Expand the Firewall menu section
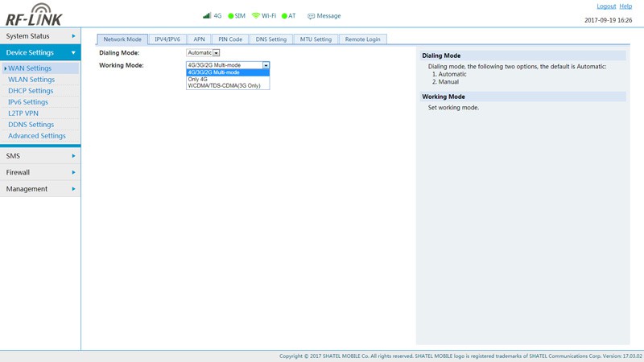This screenshot has width=644, height=362. (39, 172)
